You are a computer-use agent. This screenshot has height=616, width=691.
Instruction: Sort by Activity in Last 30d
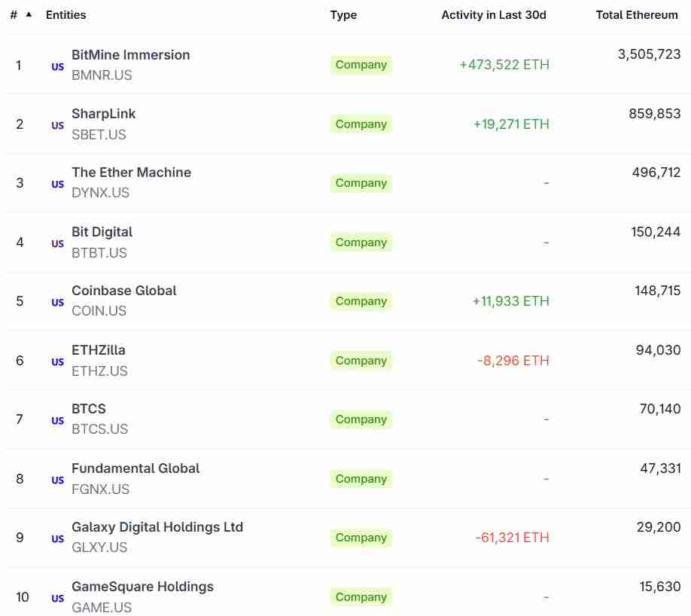point(494,14)
